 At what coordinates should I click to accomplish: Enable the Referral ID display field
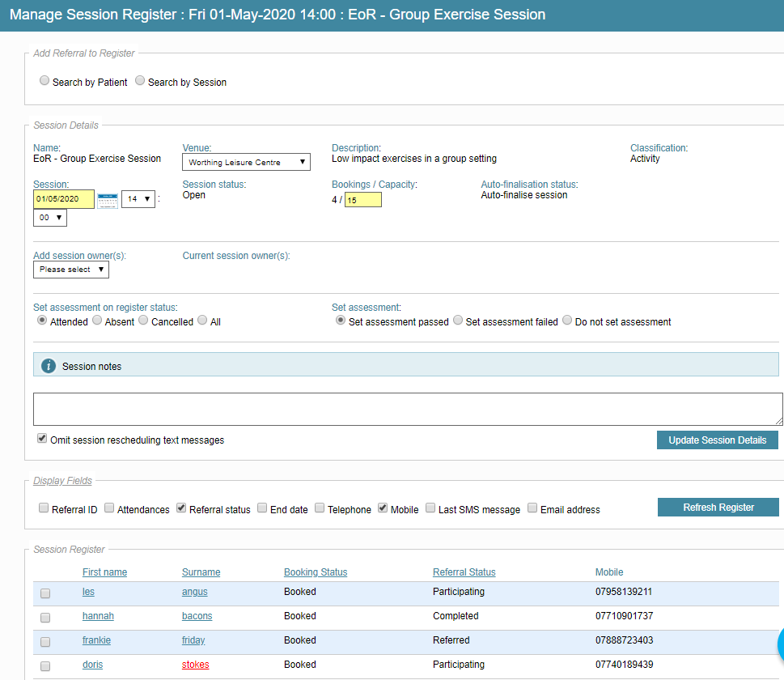[x=44, y=508]
